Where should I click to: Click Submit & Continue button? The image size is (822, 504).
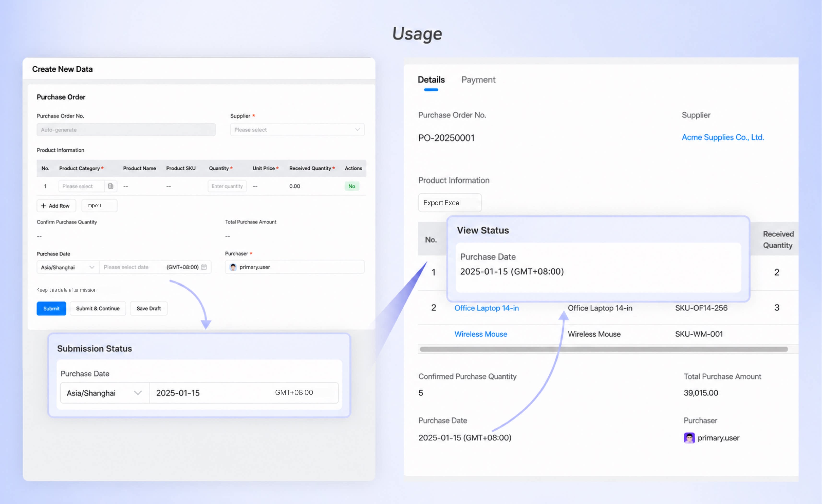coord(98,308)
